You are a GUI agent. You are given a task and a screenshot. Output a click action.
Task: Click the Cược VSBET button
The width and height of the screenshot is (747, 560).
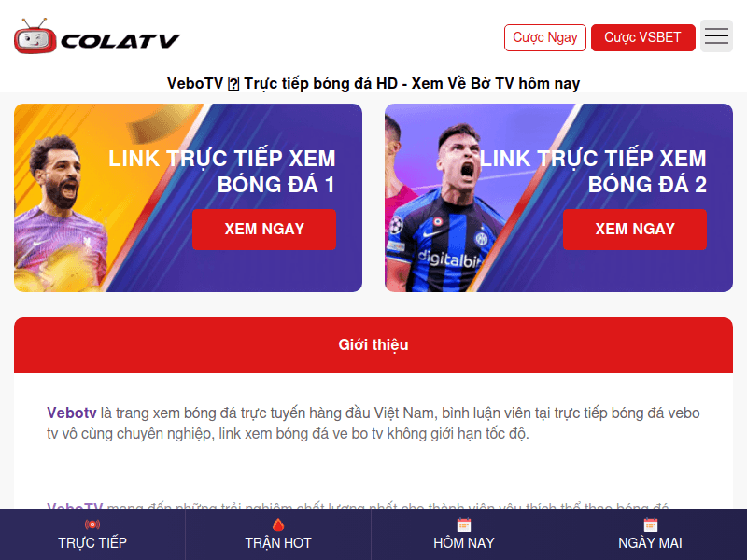(x=642, y=37)
